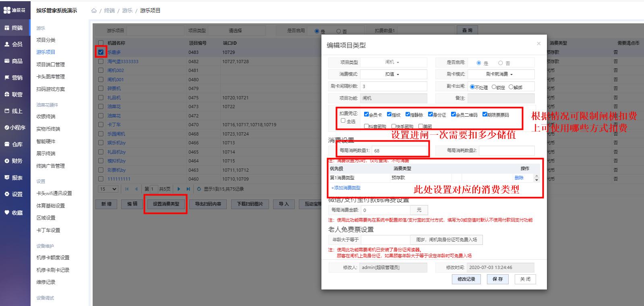Open 收藏 in the left sidebar

coord(15,213)
